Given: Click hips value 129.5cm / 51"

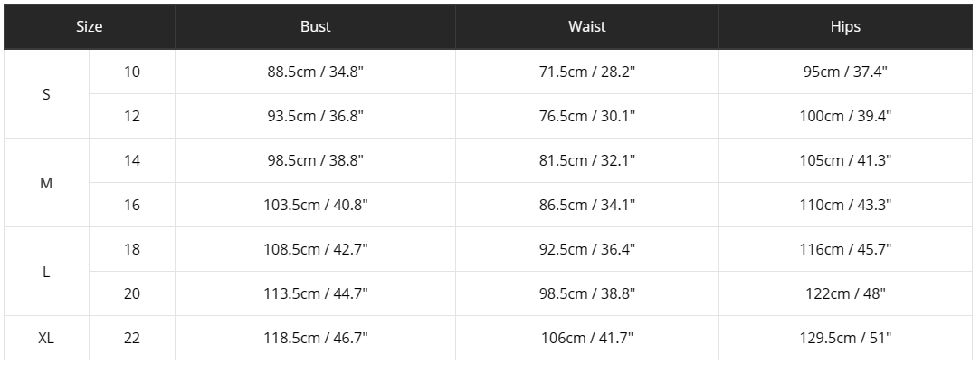Looking at the screenshot, I should point(847,339).
